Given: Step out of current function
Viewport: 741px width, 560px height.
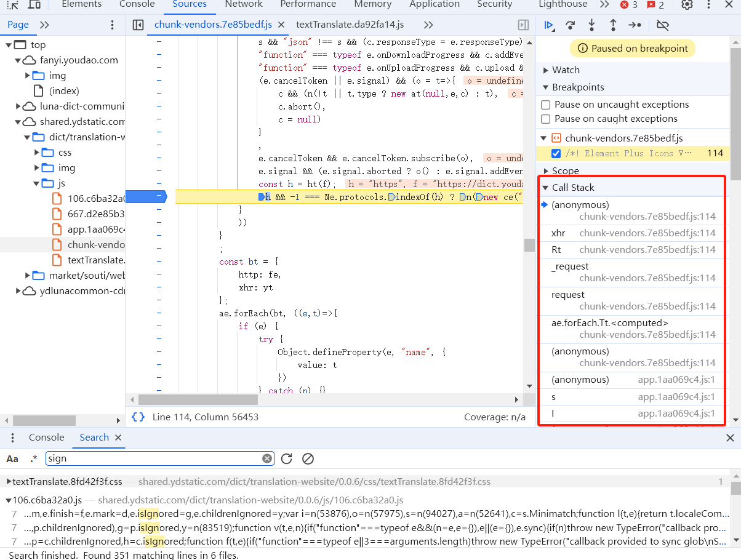Looking at the screenshot, I should [x=613, y=25].
